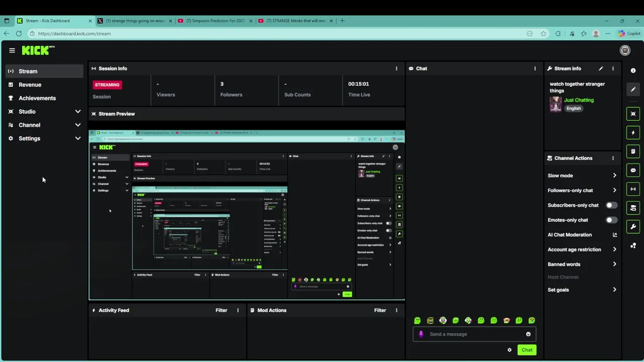Switch to the X 'strange things going on' tab
Image resolution: width=644 pixels, height=362 pixels.
pos(135,21)
